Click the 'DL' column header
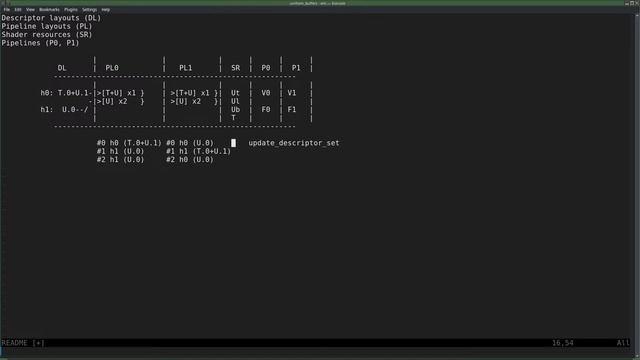640x360 pixels. [x=62, y=68]
